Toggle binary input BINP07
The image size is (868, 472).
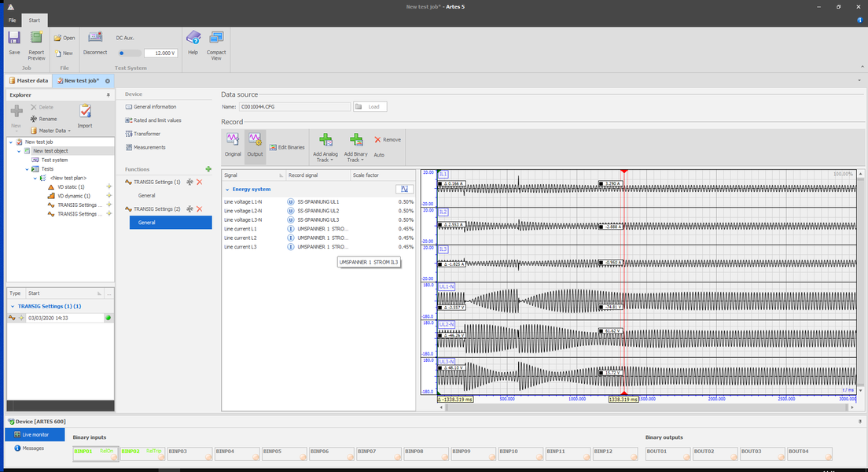click(x=379, y=454)
